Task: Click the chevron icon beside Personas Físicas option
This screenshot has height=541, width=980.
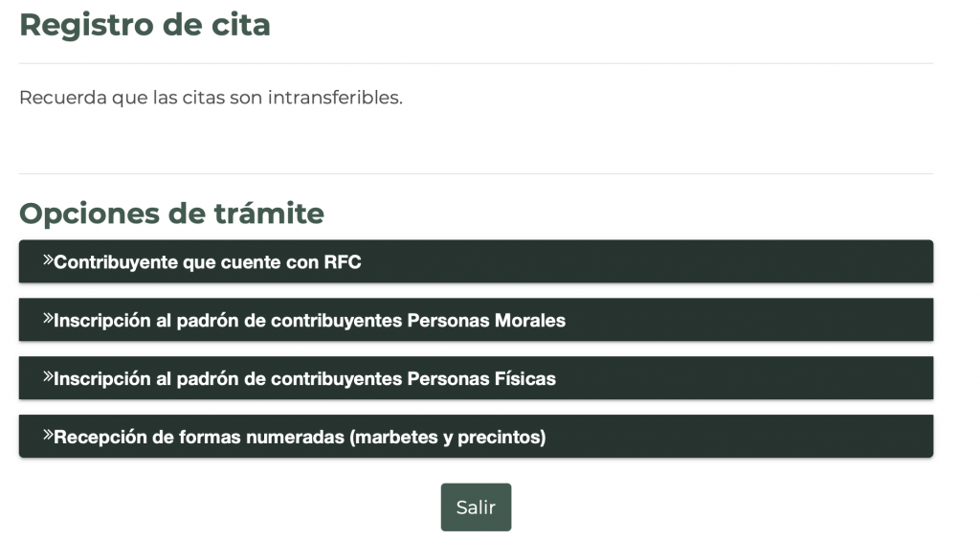Action: (48, 377)
